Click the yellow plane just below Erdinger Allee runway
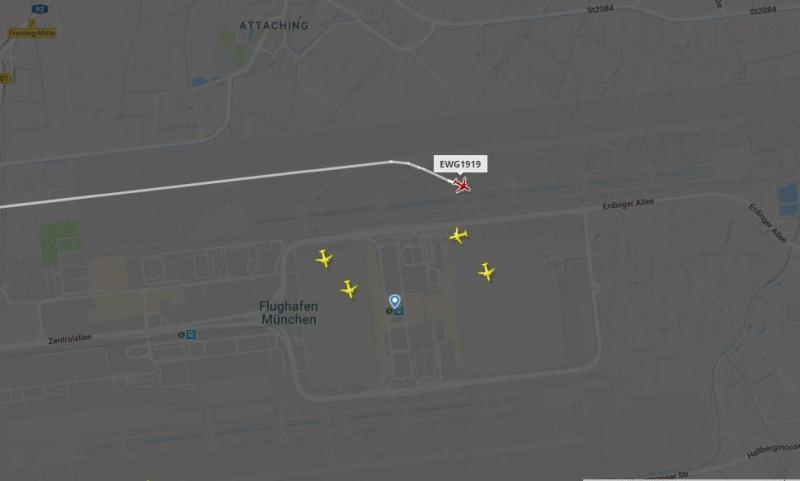Screen dimensions: 800x481 coord(458,236)
